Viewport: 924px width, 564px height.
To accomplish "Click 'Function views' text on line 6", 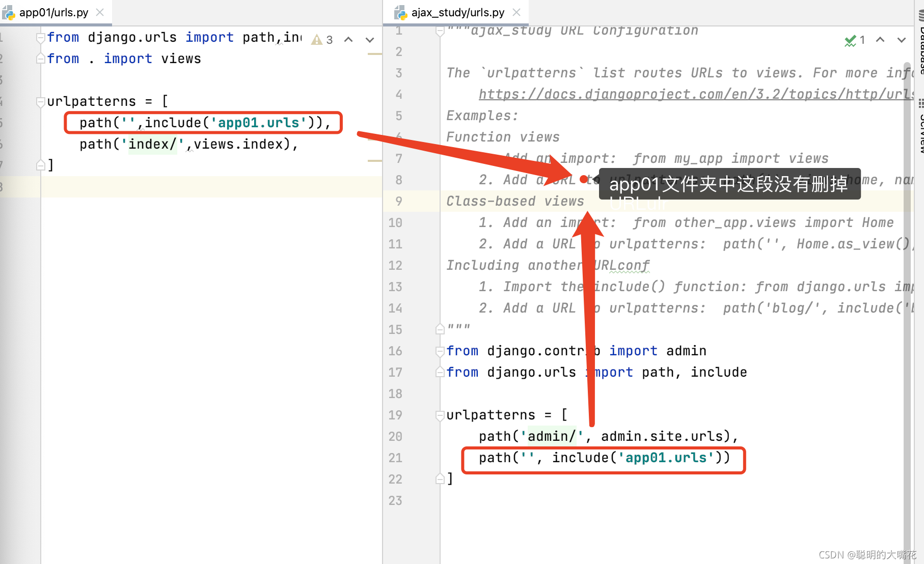I will [x=503, y=137].
